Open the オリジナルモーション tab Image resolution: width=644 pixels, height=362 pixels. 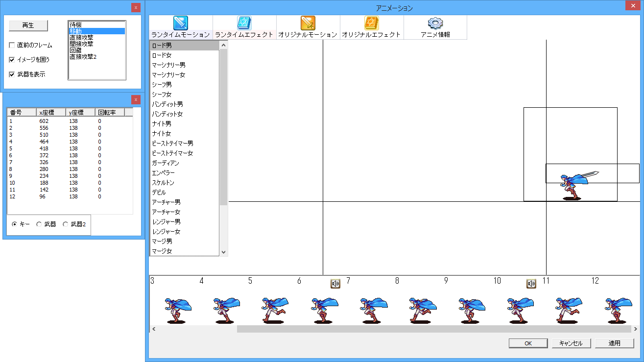click(308, 27)
